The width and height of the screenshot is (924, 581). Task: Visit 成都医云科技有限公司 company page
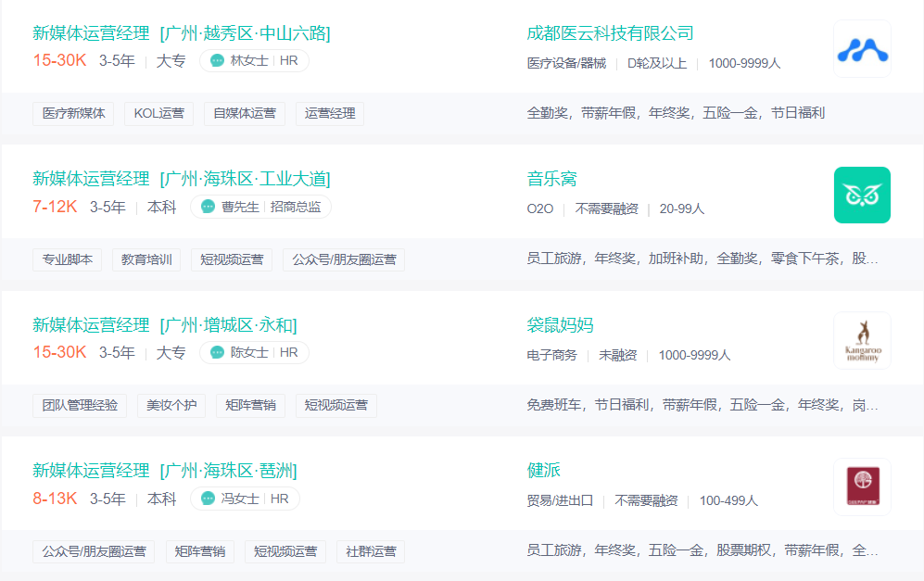610,33
